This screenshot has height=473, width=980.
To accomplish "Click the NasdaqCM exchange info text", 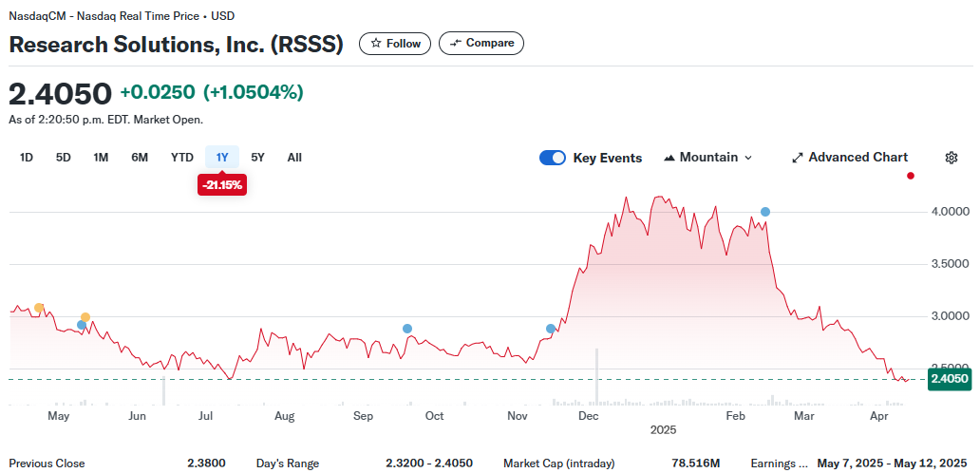I will coord(122,16).
